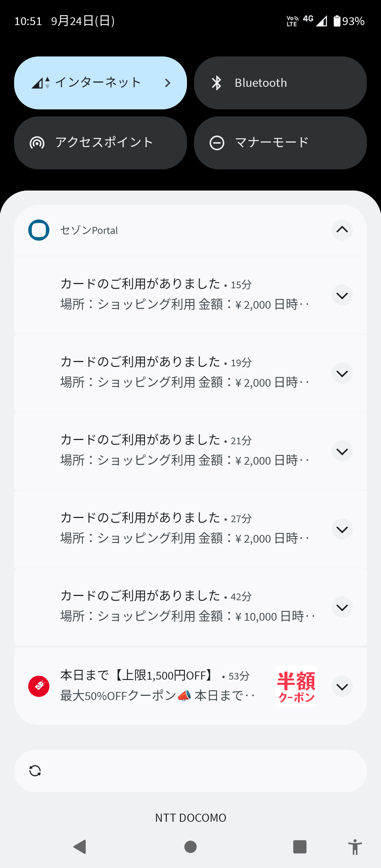Screen dimensions: 381x868
Task: Expand the 42分 ¥10,000 card notification
Action: tap(342, 607)
